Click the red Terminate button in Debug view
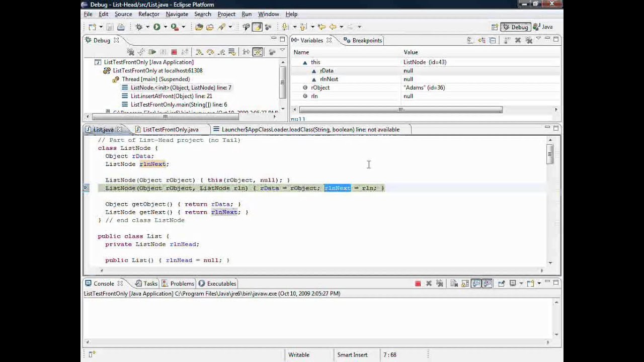The width and height of the screenshot is (644, 362). [x=174, y=52]
